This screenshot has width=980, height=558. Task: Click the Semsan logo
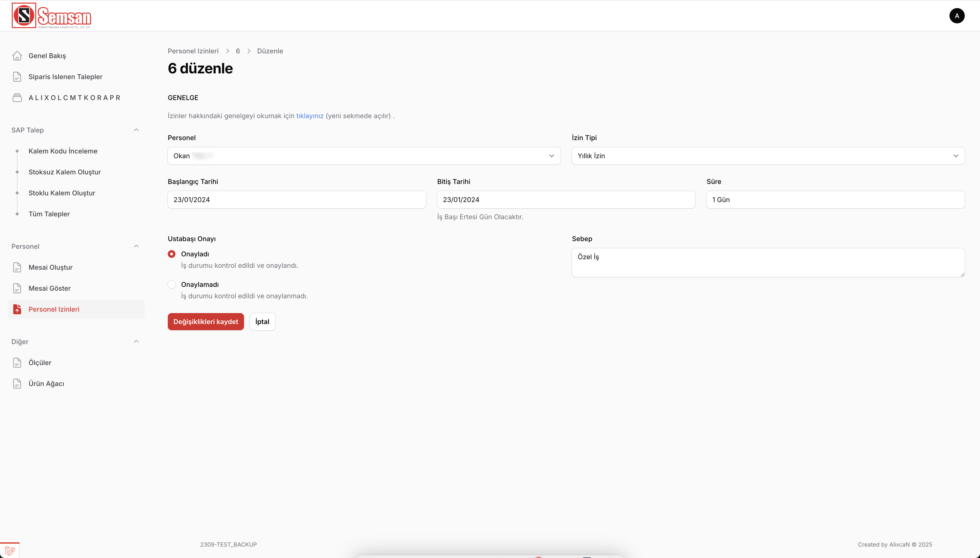click(51, 16)
